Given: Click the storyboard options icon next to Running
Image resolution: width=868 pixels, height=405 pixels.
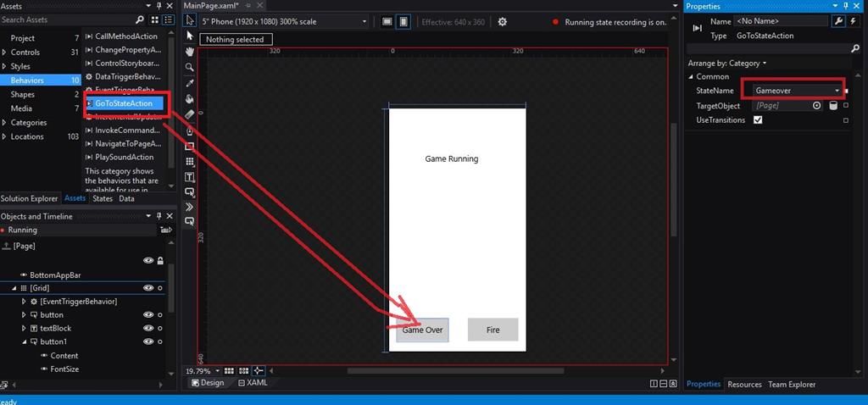Looking at the screenshot, I should [x=165, y=230].
